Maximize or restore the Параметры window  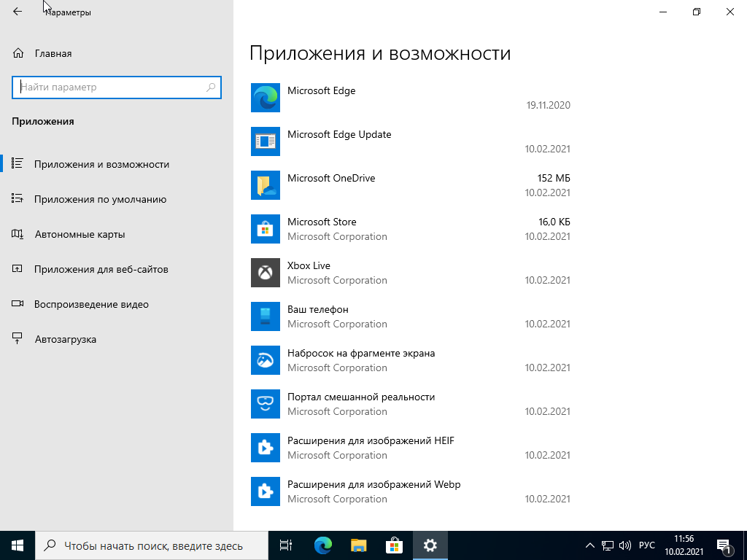(x=697, y=12)
